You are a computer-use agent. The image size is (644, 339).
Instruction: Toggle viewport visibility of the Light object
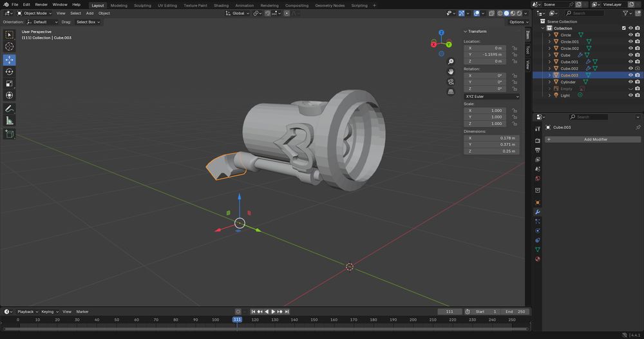[630, 95]
